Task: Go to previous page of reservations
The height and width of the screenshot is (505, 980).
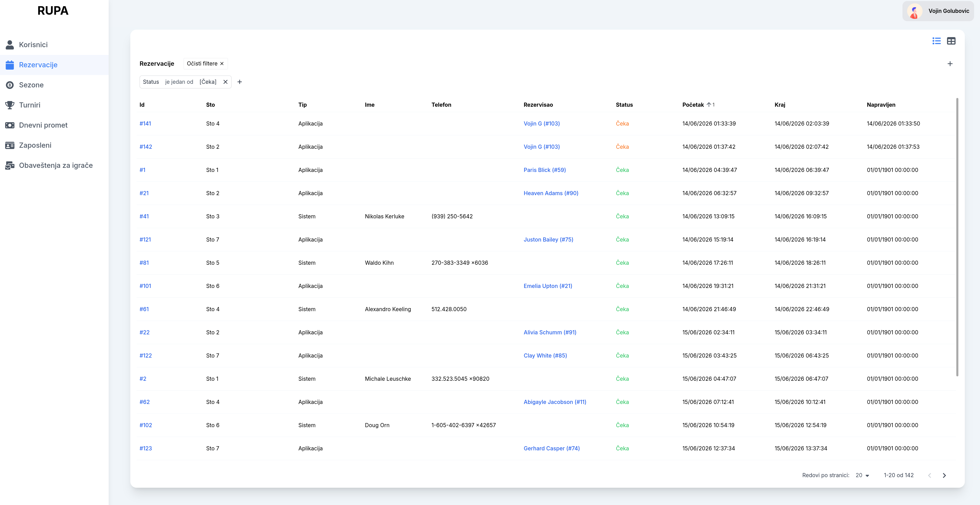Action: pos(930,475)
